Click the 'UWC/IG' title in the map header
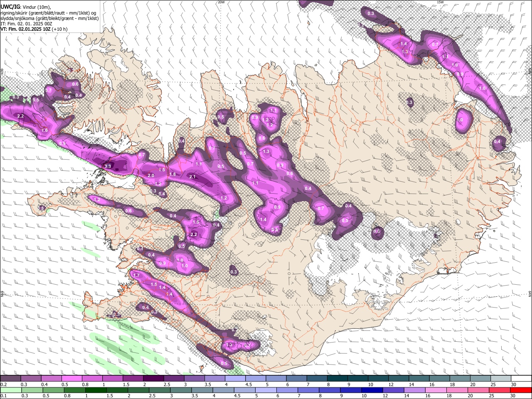The width and height of the screenshot is (532, 399). point(10,6)
